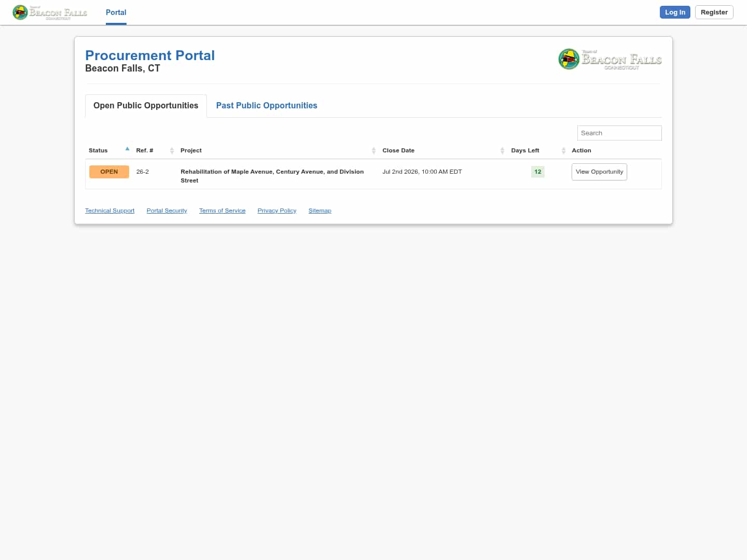Click View Opportunity button
Viewport: 747px width, 560px height.
coord(599,172)
